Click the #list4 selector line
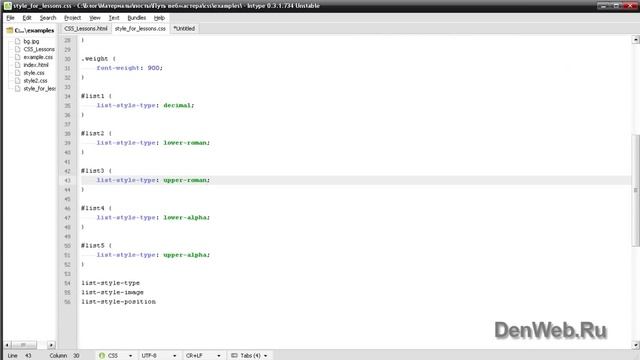 pyautogui.click(x=96, y=208)
